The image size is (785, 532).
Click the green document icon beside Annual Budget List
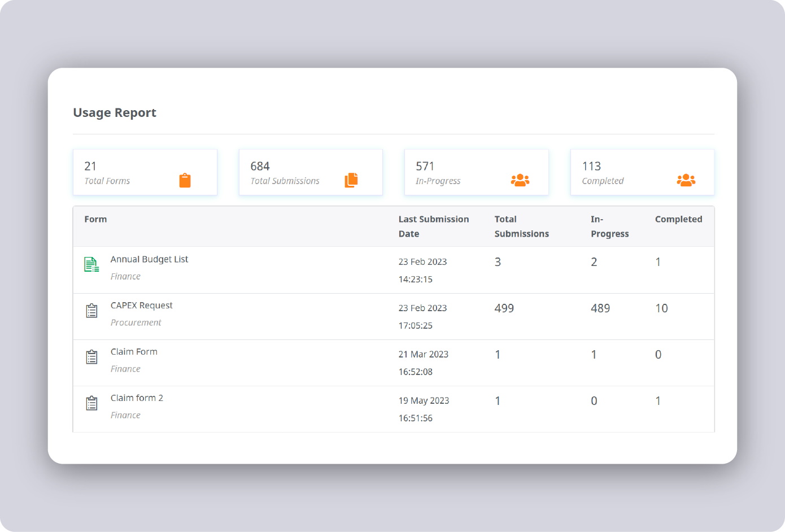91,264
